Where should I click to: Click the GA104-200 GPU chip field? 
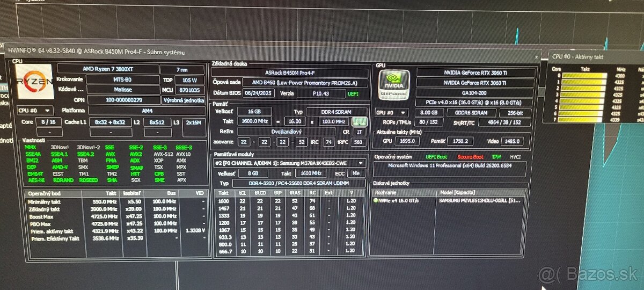474,92
